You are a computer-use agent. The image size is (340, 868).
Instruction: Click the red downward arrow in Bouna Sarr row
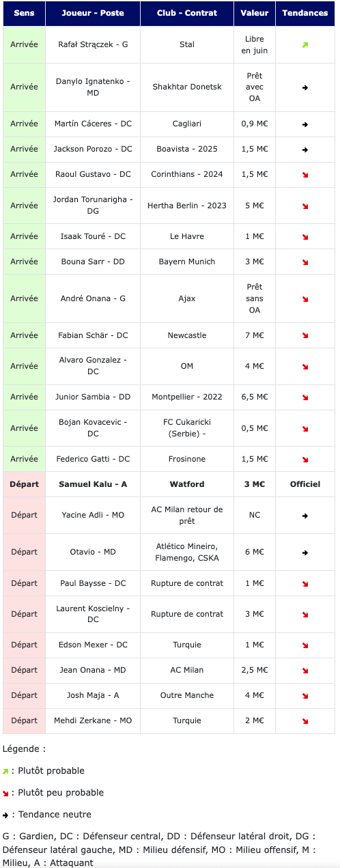click(x=305, y=262)
